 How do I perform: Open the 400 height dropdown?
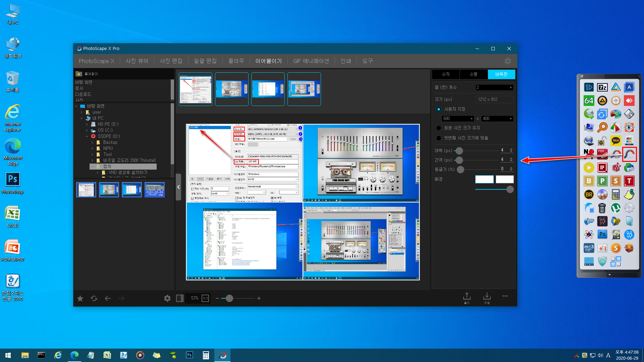(x=497, y=119)
